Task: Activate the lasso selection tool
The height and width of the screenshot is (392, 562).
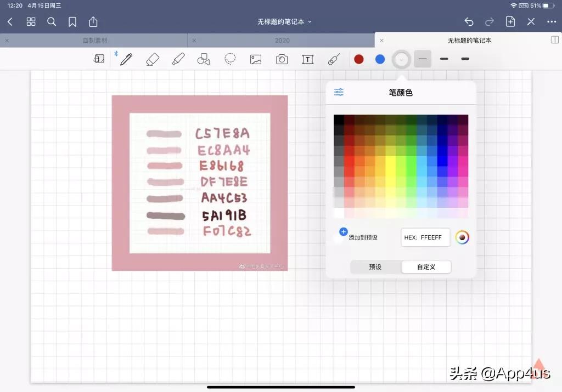Action: pyautogui.click(x=230, y=59)
